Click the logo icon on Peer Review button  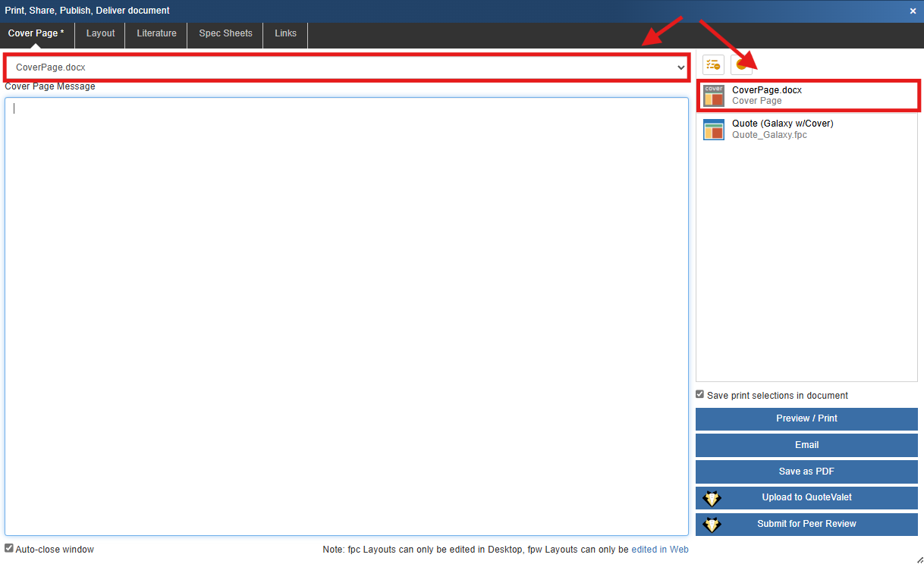712,525
